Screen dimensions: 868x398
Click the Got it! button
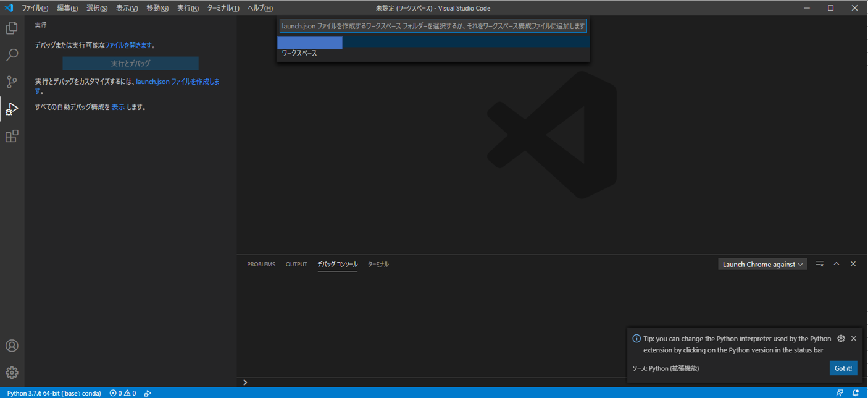(843, 368)
